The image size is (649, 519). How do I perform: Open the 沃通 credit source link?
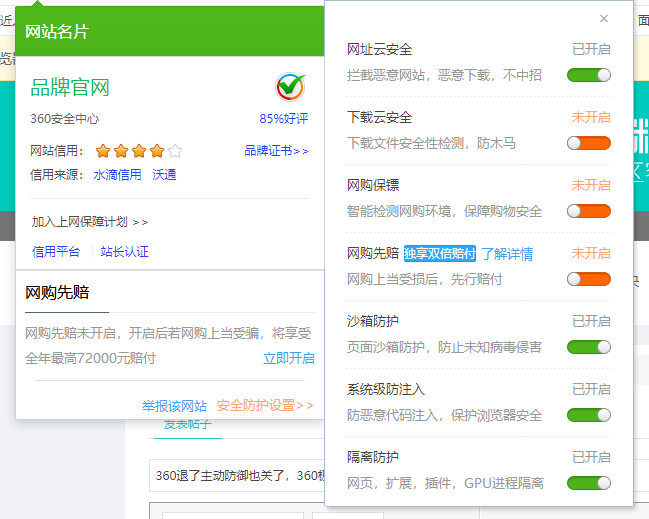(x=164, y=175)
